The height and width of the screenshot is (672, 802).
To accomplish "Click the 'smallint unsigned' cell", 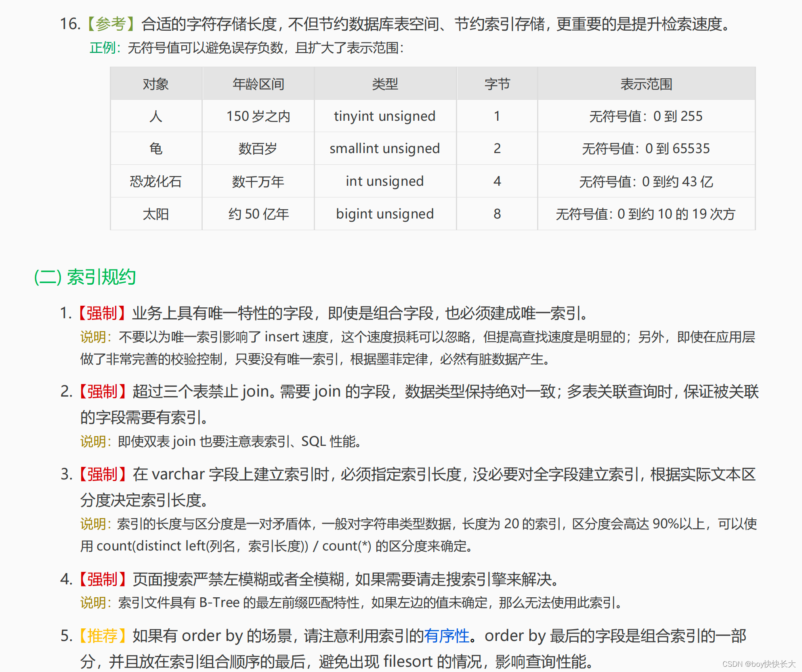I will [385, 149].
